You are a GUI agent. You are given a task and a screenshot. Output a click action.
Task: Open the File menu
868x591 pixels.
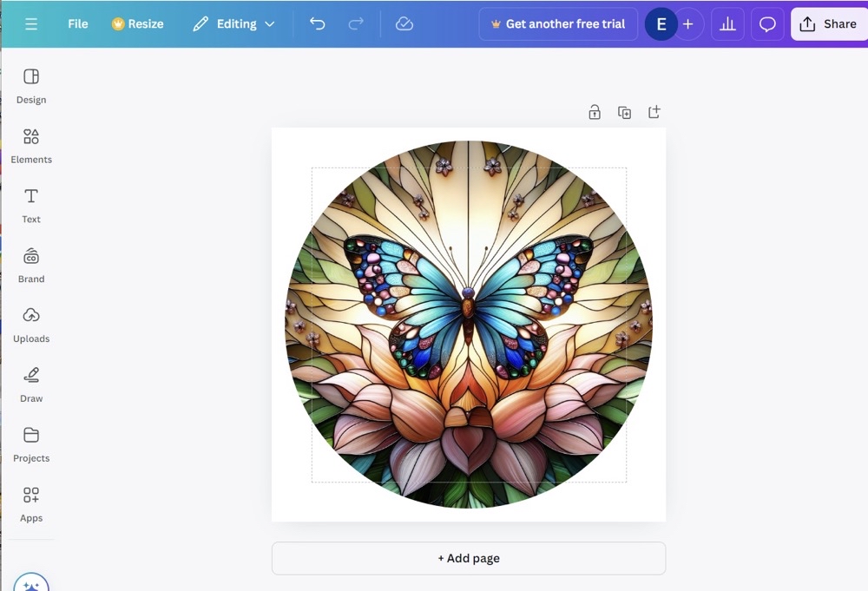tap(78, 23)
